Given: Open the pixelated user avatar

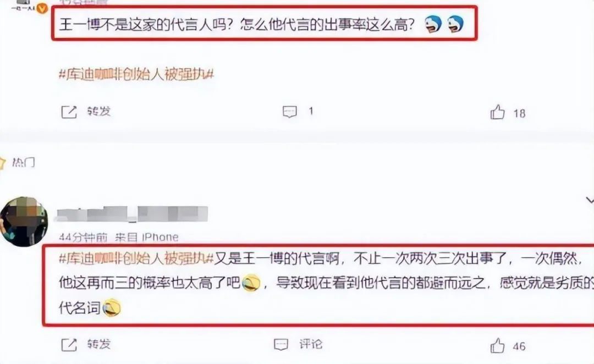Looking at the screenshot, I should [x=24, y=222].
